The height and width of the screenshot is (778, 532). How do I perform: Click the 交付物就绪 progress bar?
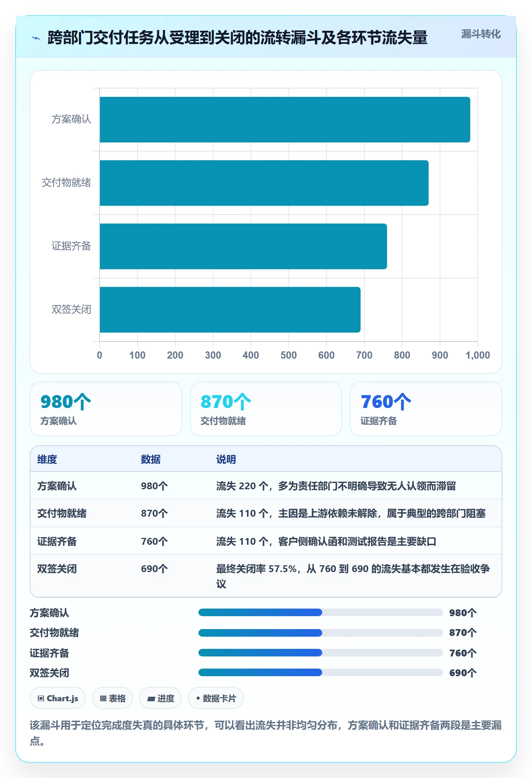[321, 633]
